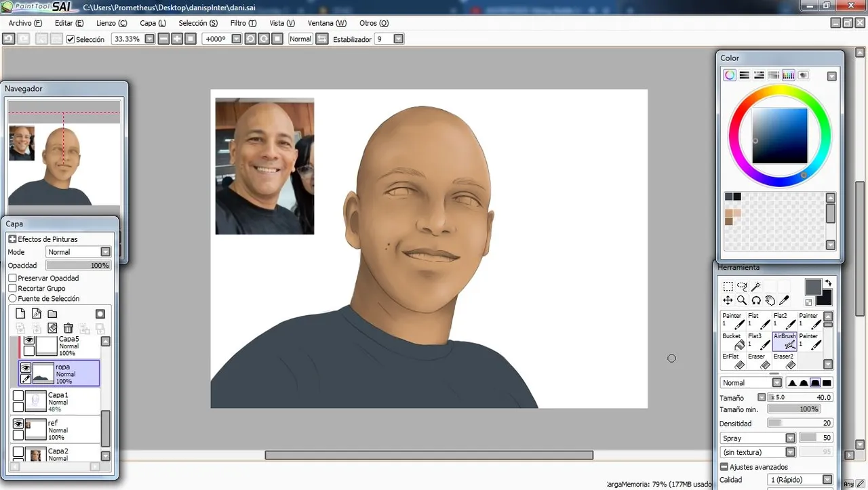
Task: Check the Recortar Grupo option
Action: [x=12, y=288]
